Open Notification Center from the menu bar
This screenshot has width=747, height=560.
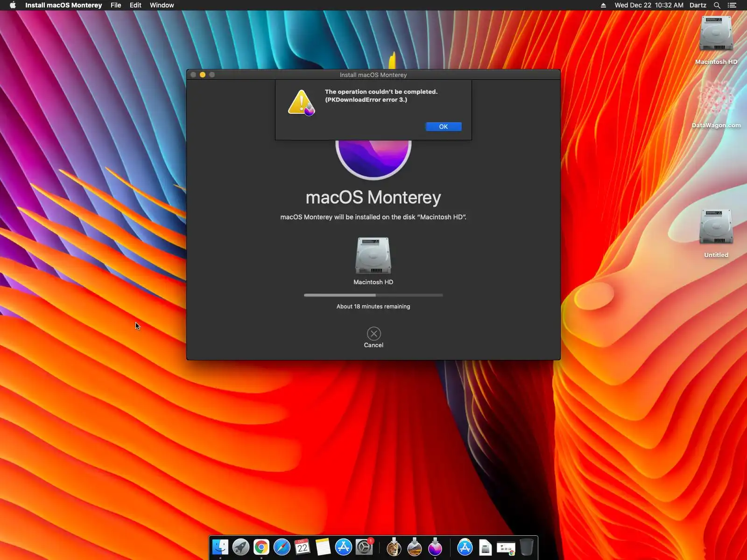coord(732,5)
